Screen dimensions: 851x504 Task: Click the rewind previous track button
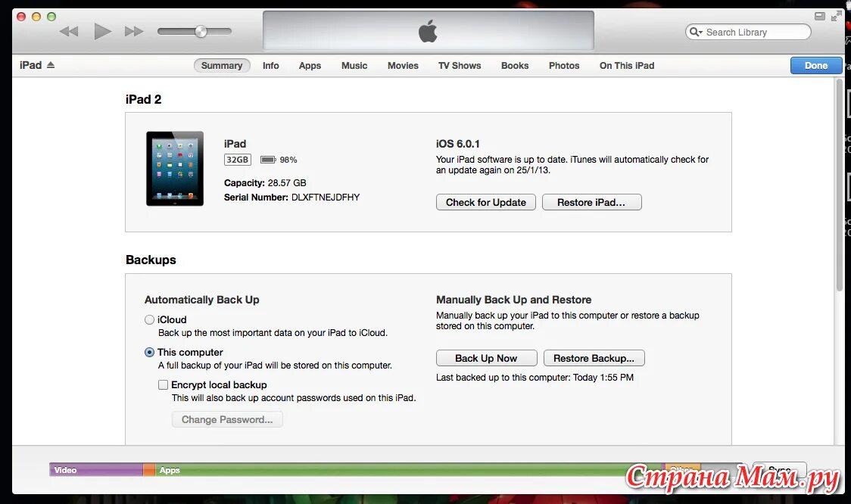tap(69, 32)
